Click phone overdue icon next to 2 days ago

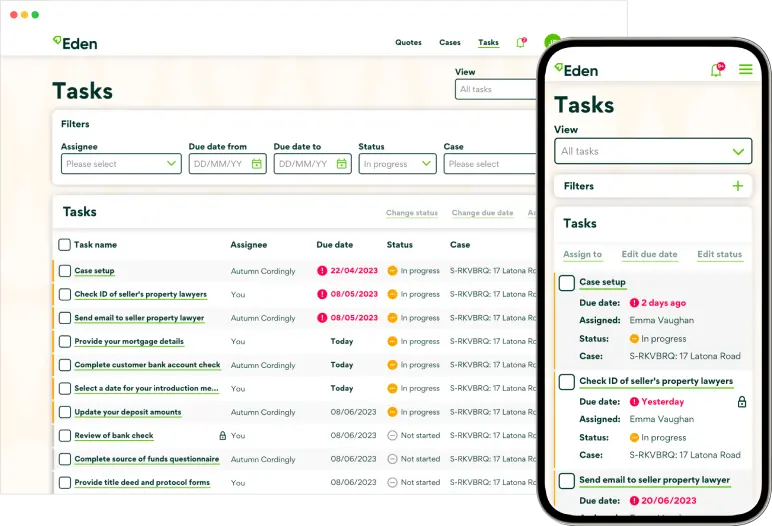pos(634,303)
